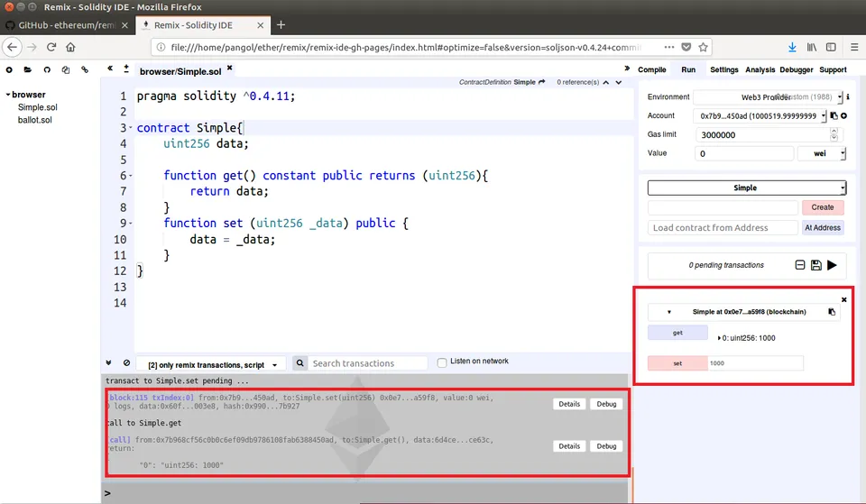Image resolution: width=866 pixels, height=504 pixels.
Task: Expand the 0: uint256: 1000 result
Action: (x=719, y=338)
